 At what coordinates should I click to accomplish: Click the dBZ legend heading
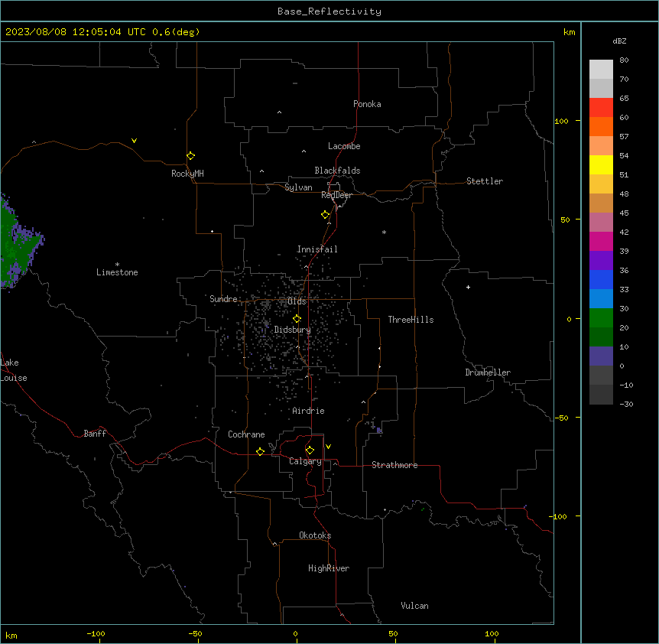(619, 41)
